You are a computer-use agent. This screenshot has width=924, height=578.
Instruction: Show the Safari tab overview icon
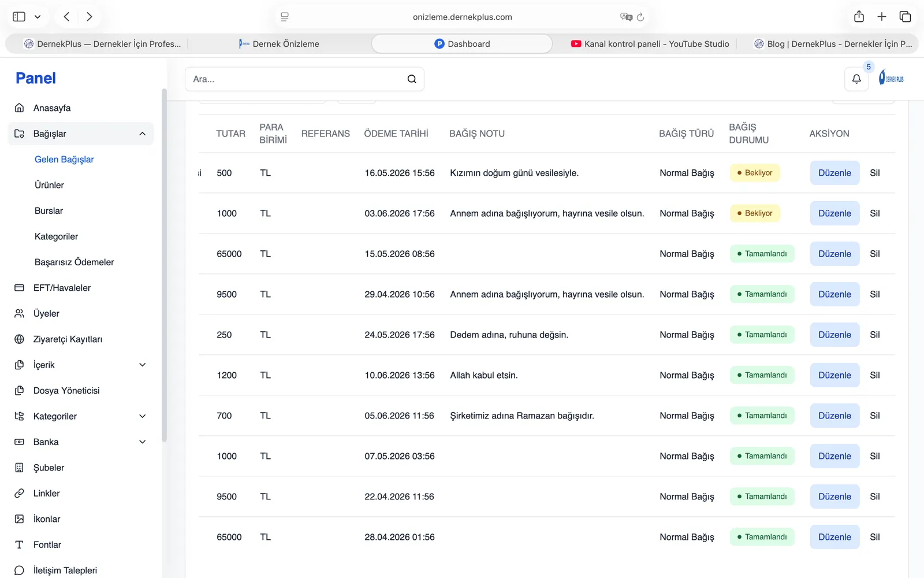pos(905,17)
